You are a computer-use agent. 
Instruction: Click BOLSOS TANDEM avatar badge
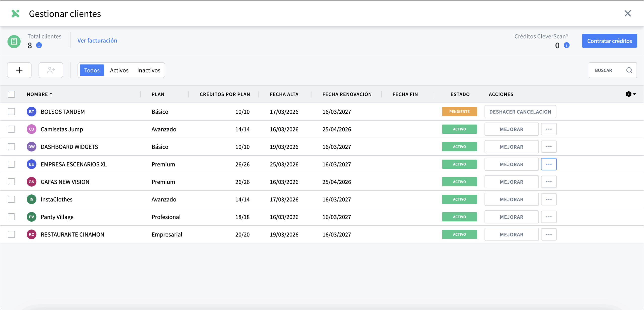tap(31, 112)
